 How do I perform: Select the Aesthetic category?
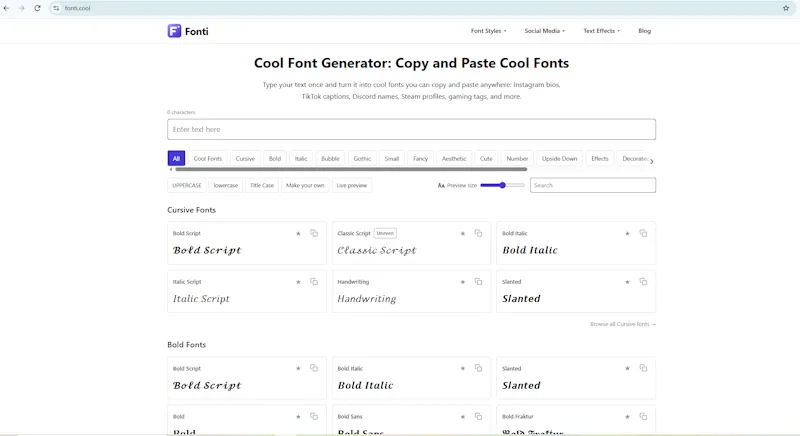click(454, 159)
